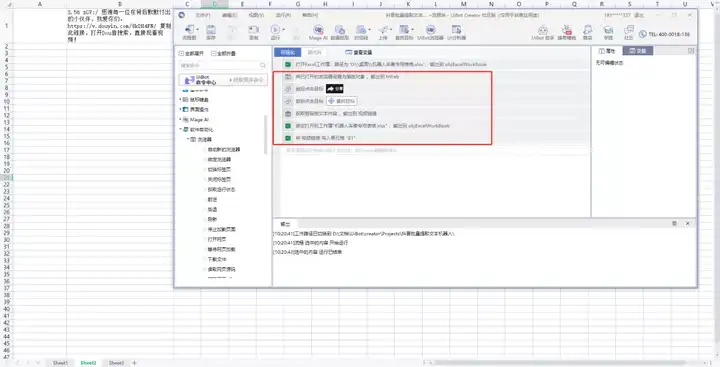Click the 上传 upload toolbar icon
Screen dimensions: 720x367
pos(382,29)
